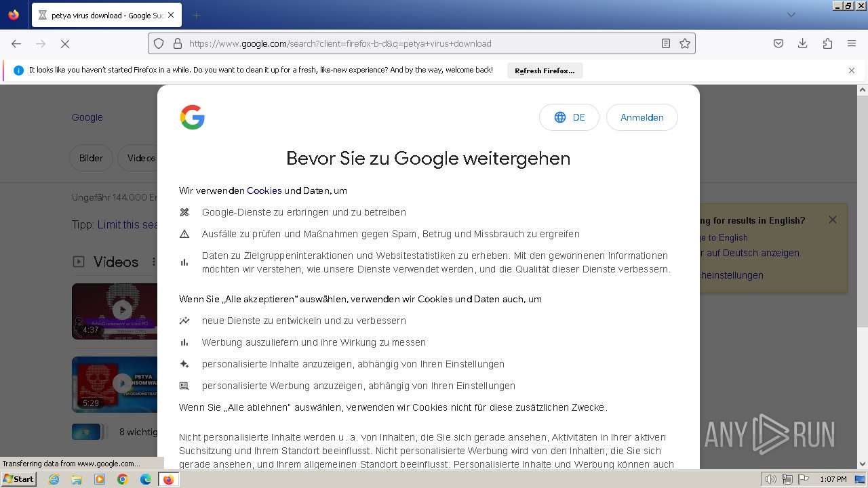Click the heading Bevor Sie zu Google weitergehen
Image resolution: width=868 pixels, height=488 pixels.
tap(429, 158)
